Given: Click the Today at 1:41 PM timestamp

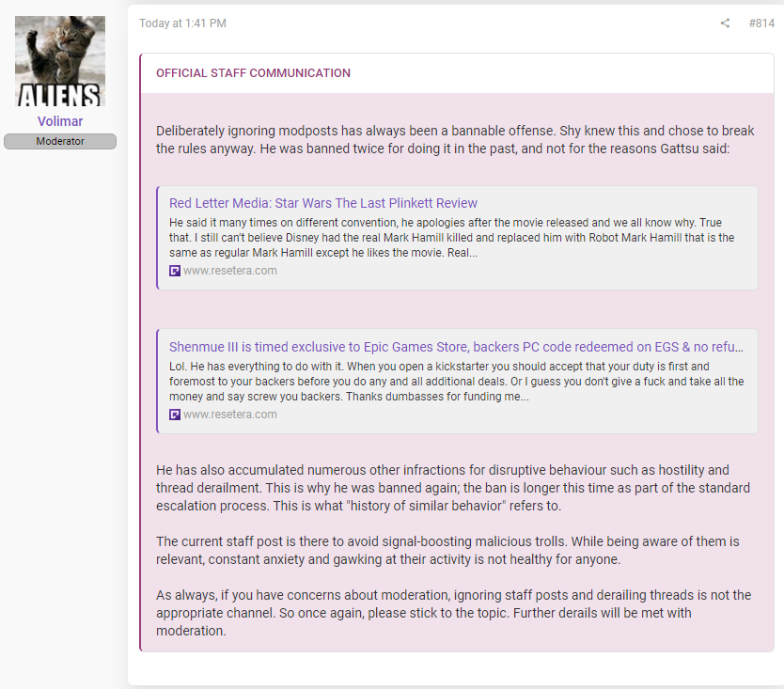Looking at the screenshot, I should click(182, 23).
